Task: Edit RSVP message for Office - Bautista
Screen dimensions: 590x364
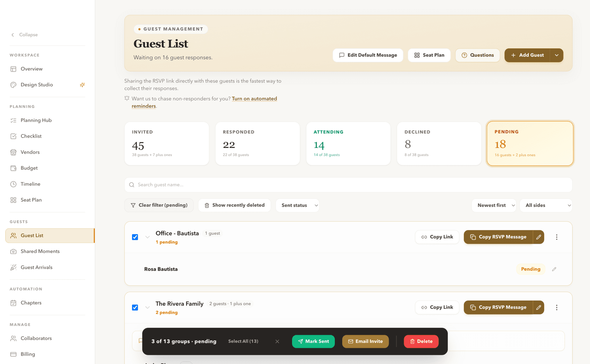Action: [539, 237]
